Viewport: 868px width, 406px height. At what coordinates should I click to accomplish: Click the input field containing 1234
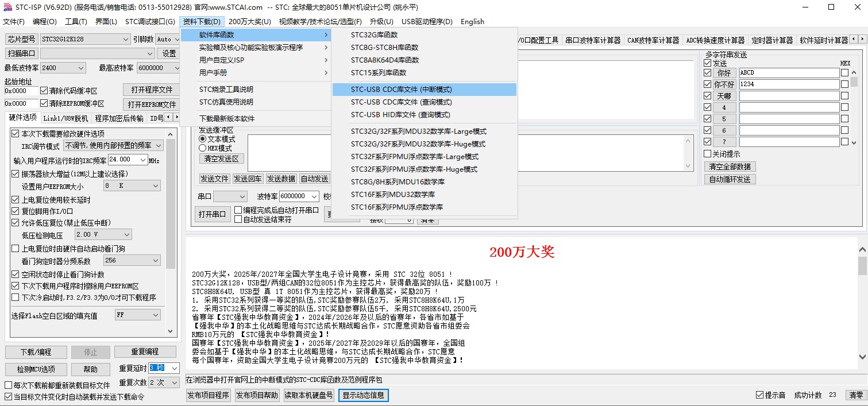[x=789, y=84]
